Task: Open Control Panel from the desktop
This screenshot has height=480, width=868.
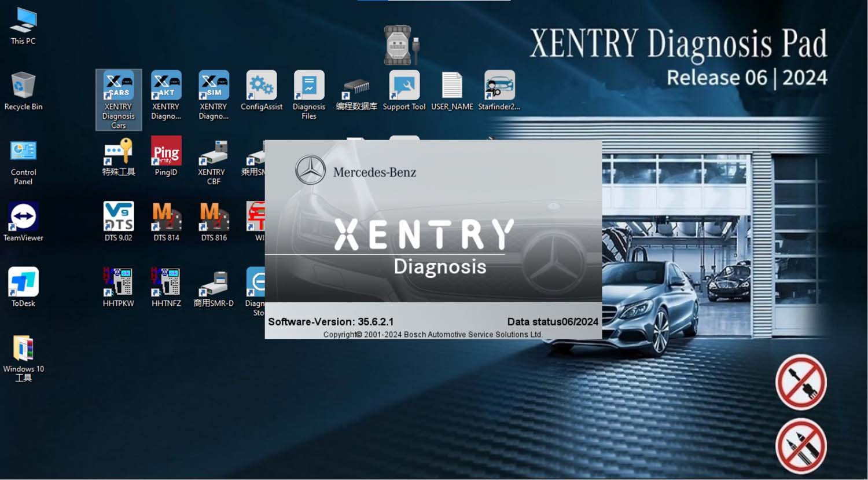Action: pos(23,152)
